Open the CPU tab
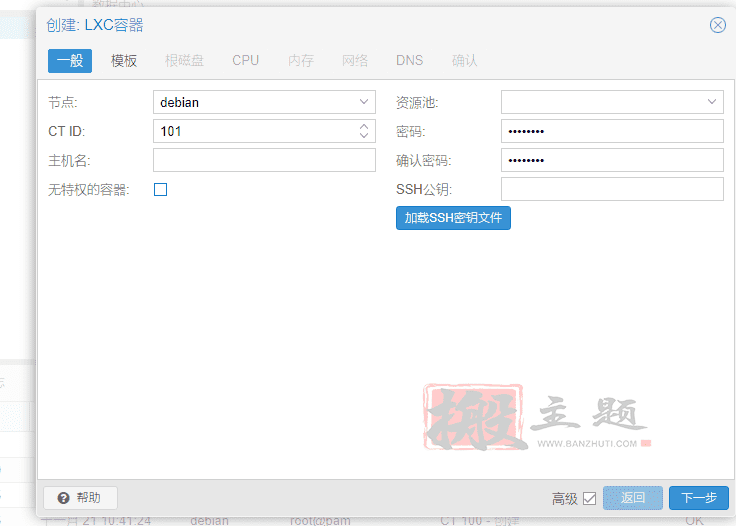This screenshot has width=736, height=526. pyautogui.click(x=245, y=61)
